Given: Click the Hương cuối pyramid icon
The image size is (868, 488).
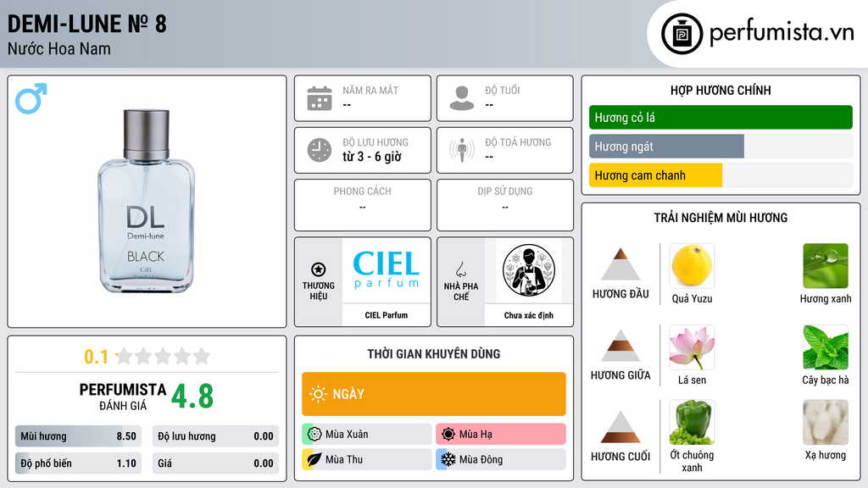Looking at the screenshot, I should (620, 427).
